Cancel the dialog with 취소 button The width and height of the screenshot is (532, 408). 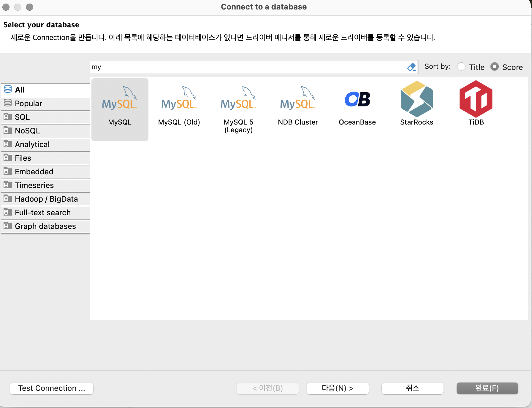413,388
